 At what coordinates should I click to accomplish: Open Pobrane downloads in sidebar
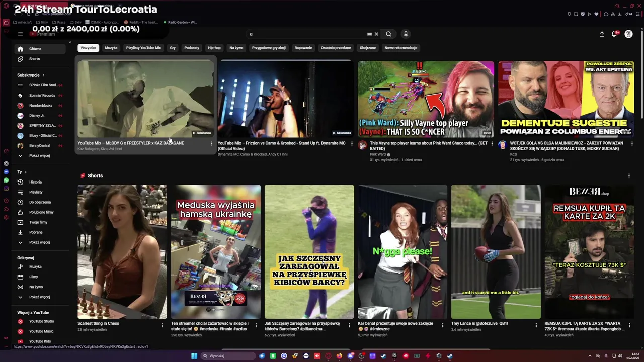click(x=40, y=232)
